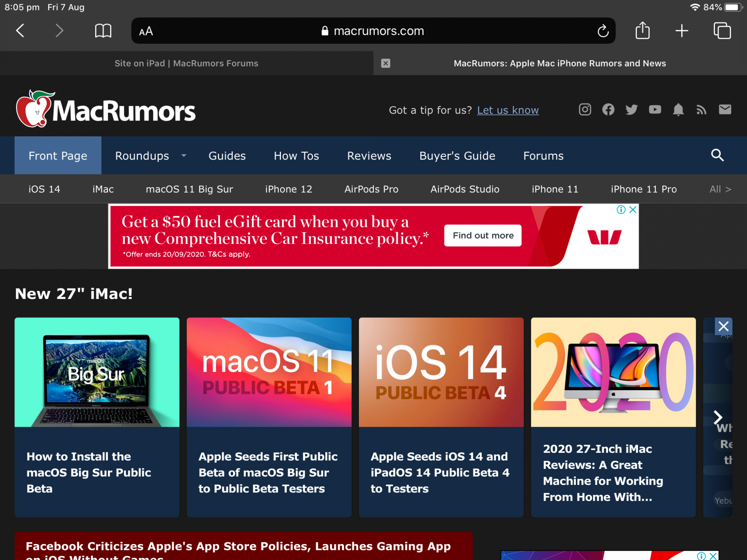Advance the carousel with next arrow

click(x=717, y=417)
